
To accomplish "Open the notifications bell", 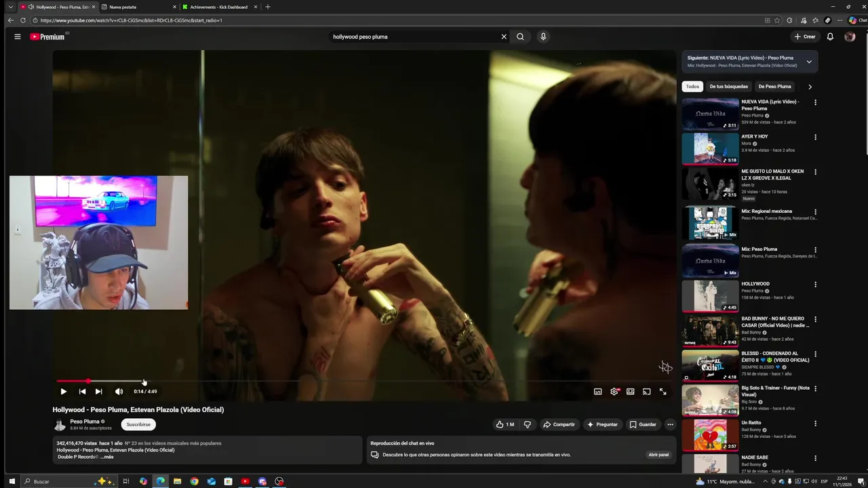I will 830,37.
